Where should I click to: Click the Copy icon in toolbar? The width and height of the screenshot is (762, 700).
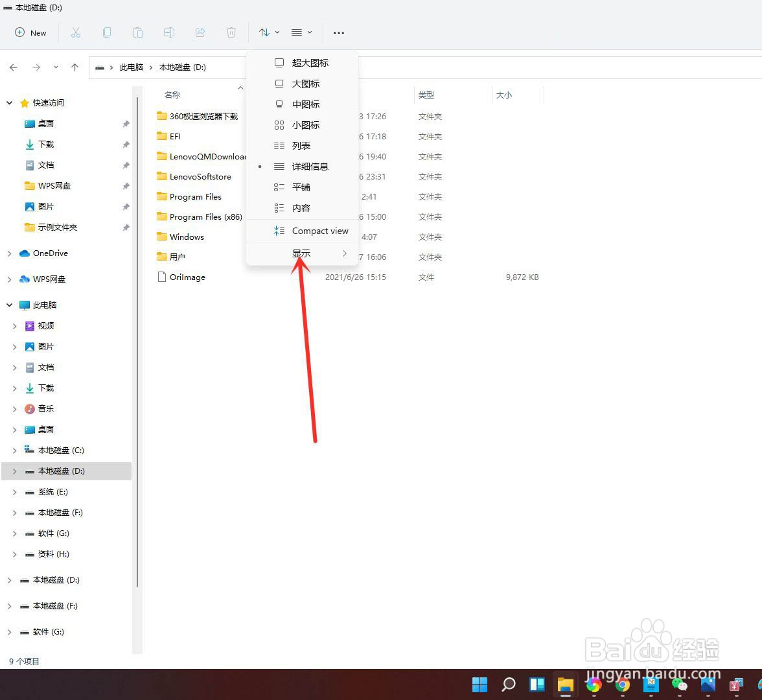[x=107, y=32]
